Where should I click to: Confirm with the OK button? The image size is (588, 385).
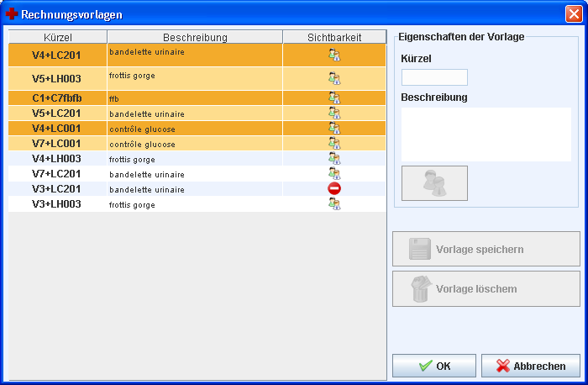[434, 366]
